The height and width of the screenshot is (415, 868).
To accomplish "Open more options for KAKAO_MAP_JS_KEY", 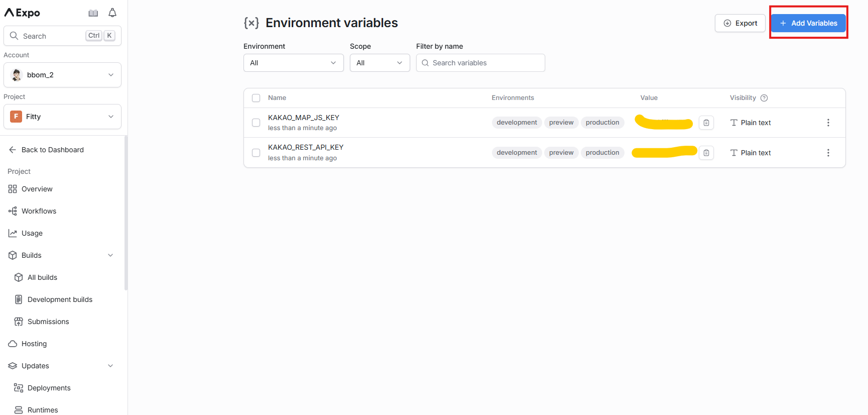I will pos(828,123).
